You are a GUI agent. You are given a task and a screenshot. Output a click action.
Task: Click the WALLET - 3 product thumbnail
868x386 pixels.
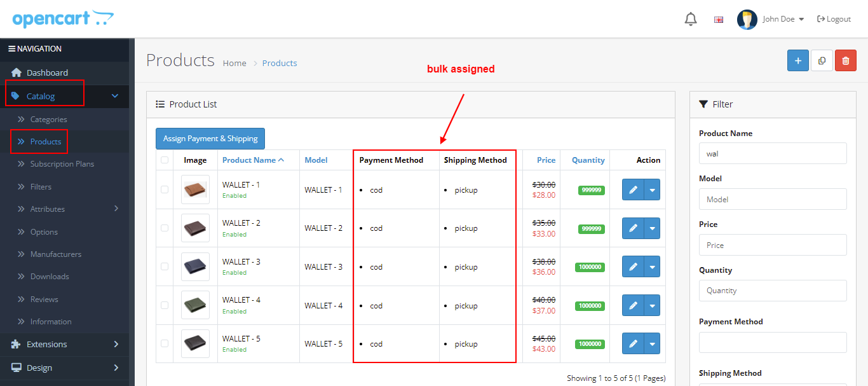[195, 266]
